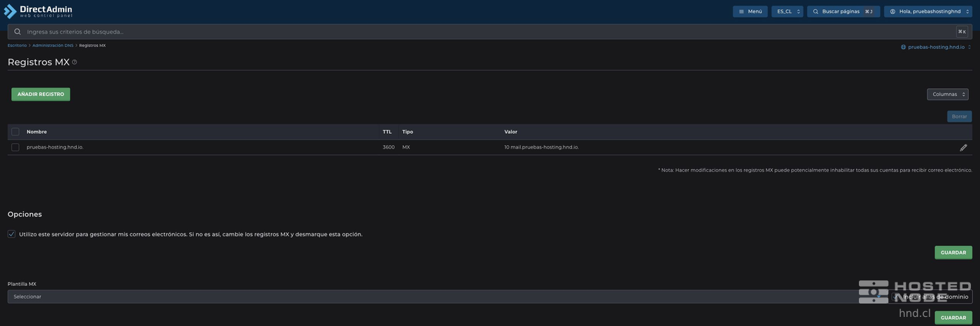This screenshot has height=326, width=980.
Task: Click GUARDAR under Plantilla MX
Action: tap(953, 318)
